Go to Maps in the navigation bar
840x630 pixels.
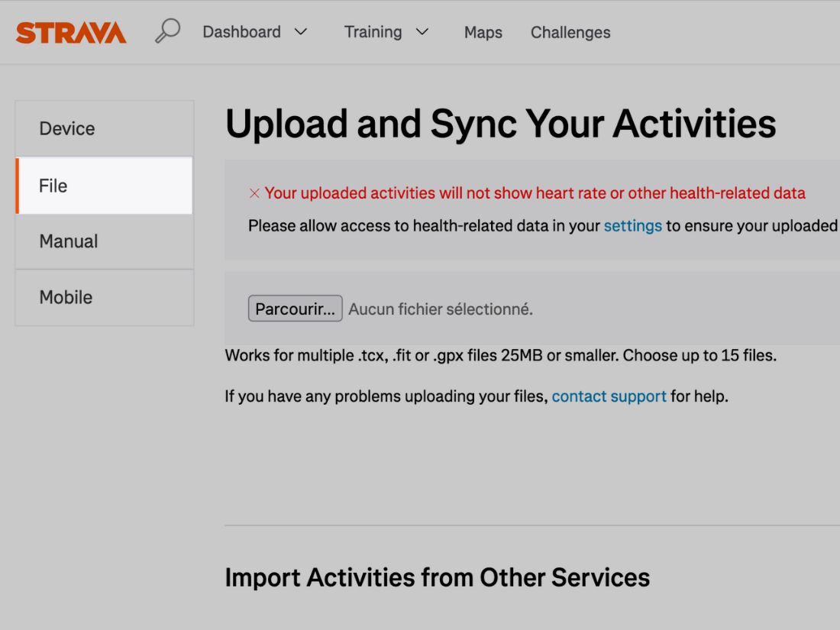[483, 32]
